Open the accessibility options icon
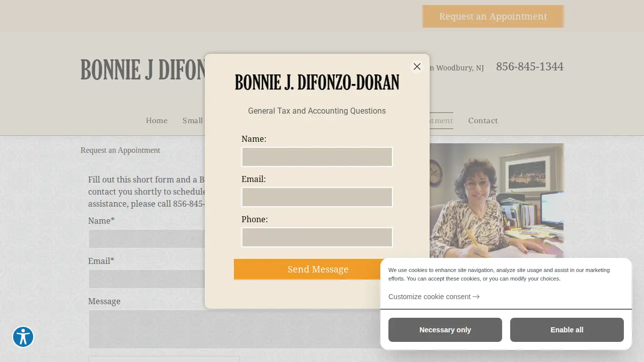The image size is (644, 362). (23, 337)
